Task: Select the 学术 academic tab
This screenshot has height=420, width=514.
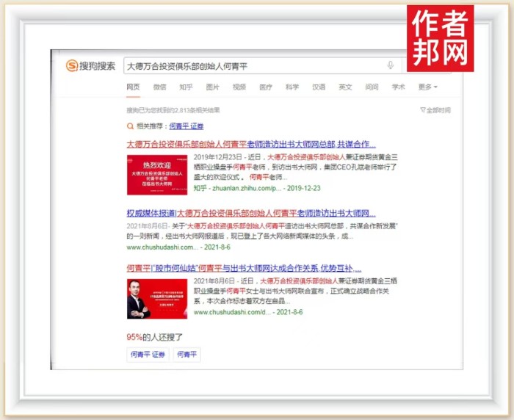Action: coord(398,87)
